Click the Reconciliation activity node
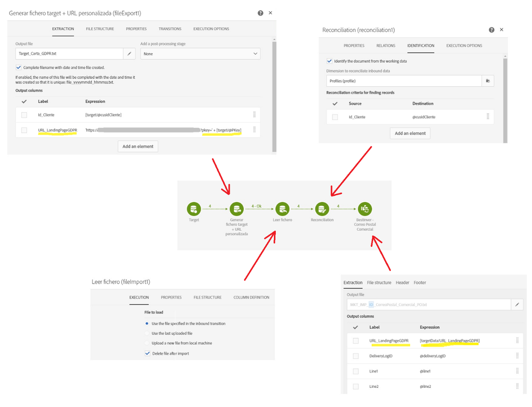The height and width of the screenshot is (407, 532). pyautogui.click(x=322, y=209)
